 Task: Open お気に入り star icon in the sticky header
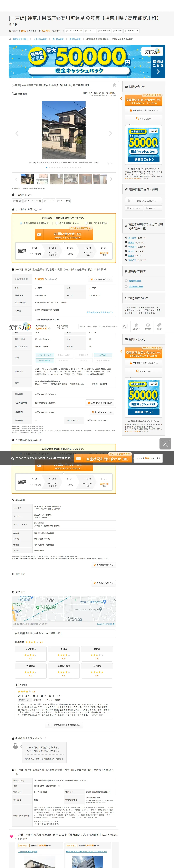coord(136,327)
